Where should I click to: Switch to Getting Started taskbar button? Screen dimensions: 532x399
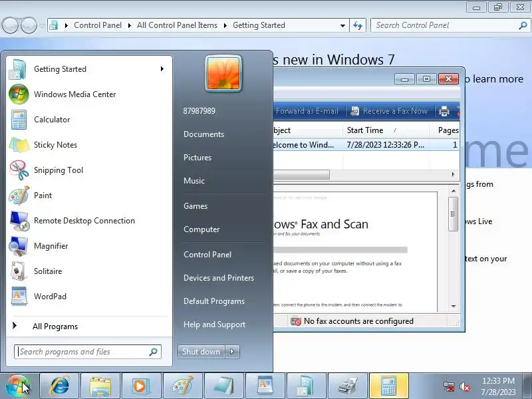click(307, 386)
